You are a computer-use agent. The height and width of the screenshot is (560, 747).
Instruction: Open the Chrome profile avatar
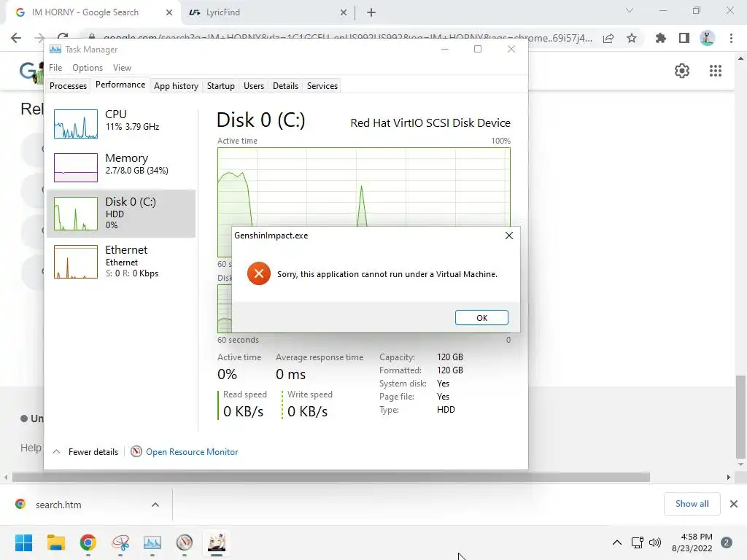click(x=707, y=38)
